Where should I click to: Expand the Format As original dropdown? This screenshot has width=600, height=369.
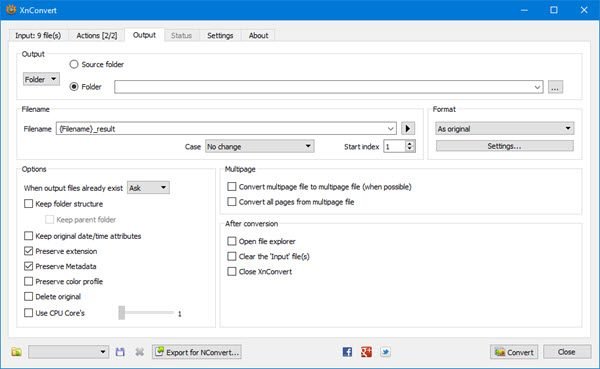(504, 129)
